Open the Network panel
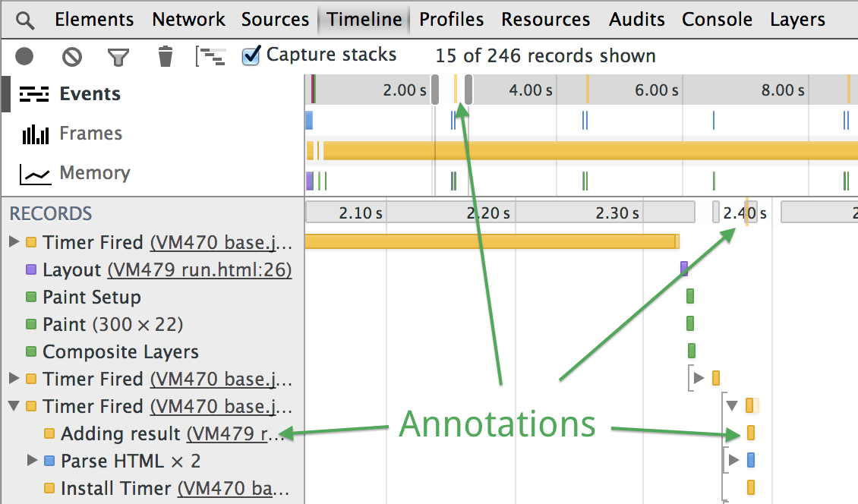Screen dimensions: 858x504 188,19
